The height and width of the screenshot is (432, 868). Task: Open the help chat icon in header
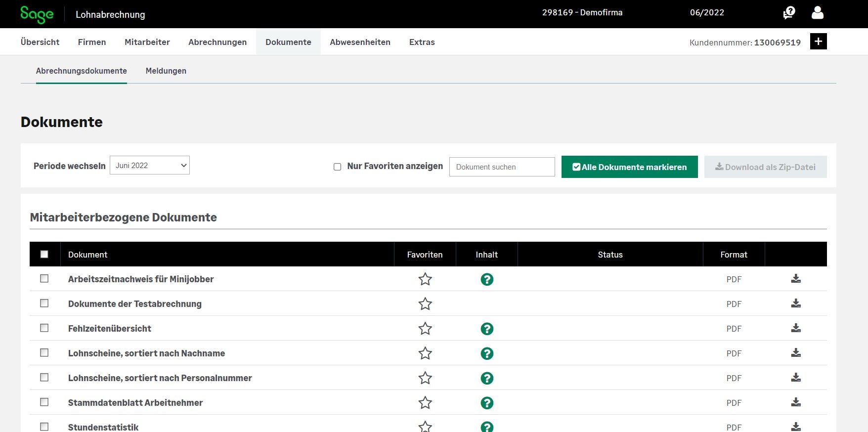(x=788, y=13)
